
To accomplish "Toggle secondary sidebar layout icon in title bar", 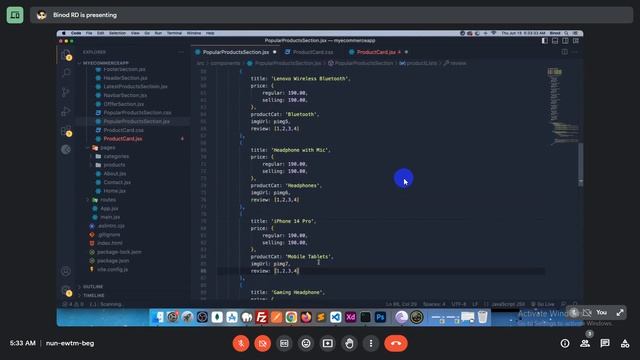I will tap(565, 41).
